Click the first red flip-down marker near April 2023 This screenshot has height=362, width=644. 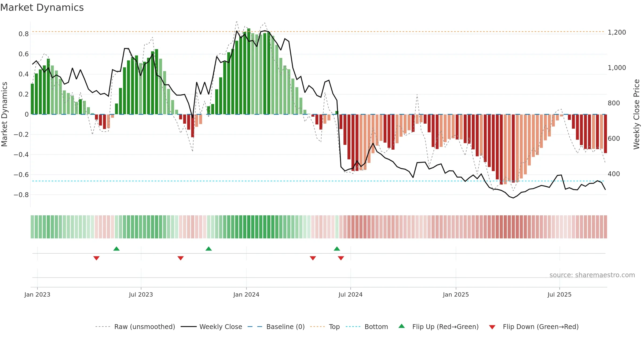[x=96, y=258]
